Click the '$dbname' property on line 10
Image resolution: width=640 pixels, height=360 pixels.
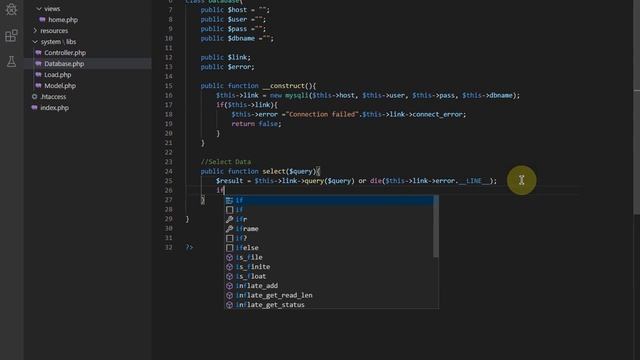(241, 38)
